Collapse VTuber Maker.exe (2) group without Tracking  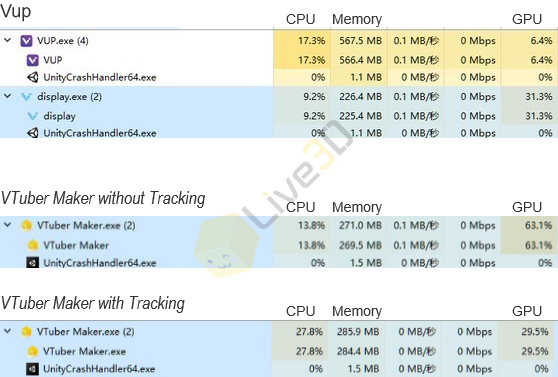[7, 225]
